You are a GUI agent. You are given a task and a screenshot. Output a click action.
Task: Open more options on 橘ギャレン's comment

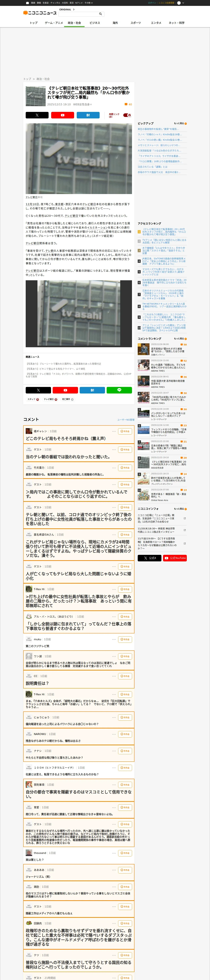click(114, 431)
